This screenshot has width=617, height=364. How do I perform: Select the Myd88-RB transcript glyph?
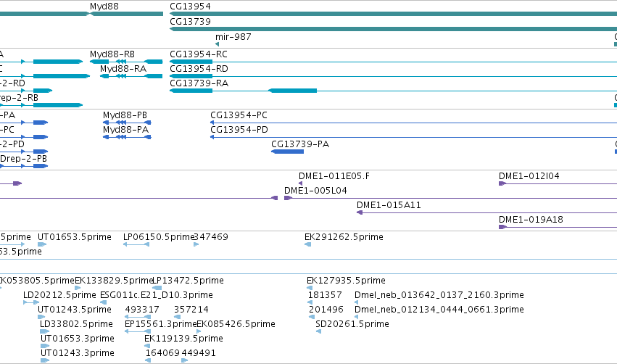(126, 62)
